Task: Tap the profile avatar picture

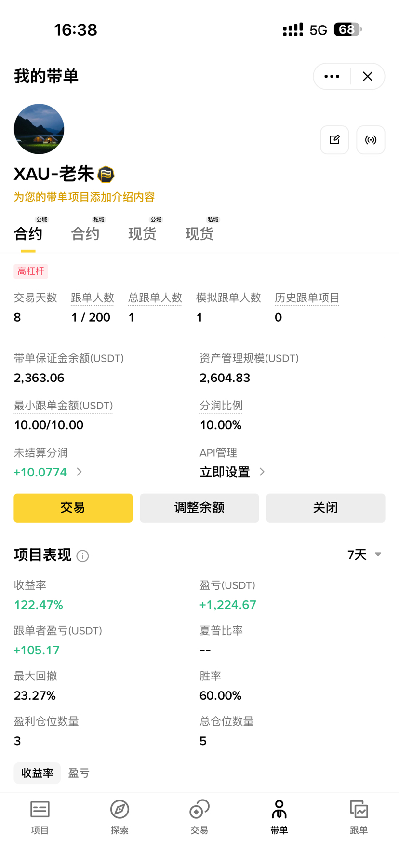Action: pyautogui.click(x=39, y=129)
